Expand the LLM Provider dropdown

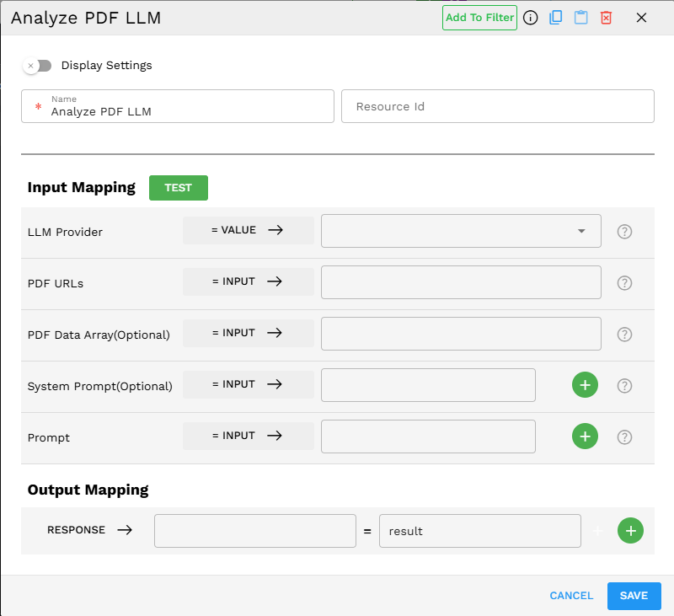pos(580,231)
